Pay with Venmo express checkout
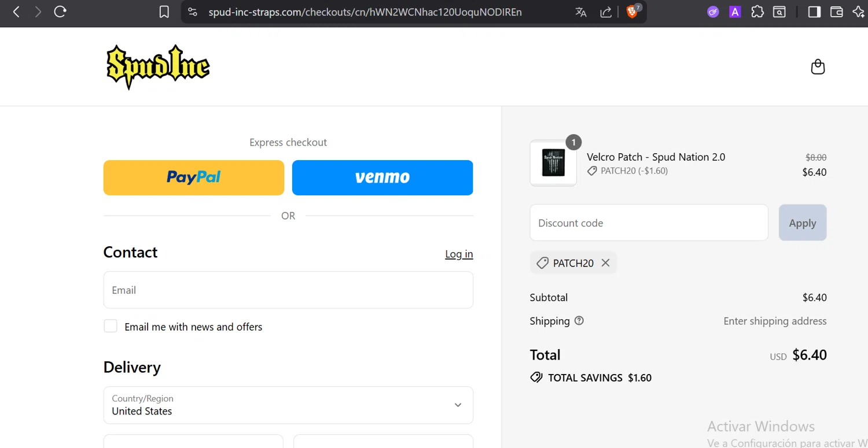Screen dimensions: 868x448 click(382, 177)
